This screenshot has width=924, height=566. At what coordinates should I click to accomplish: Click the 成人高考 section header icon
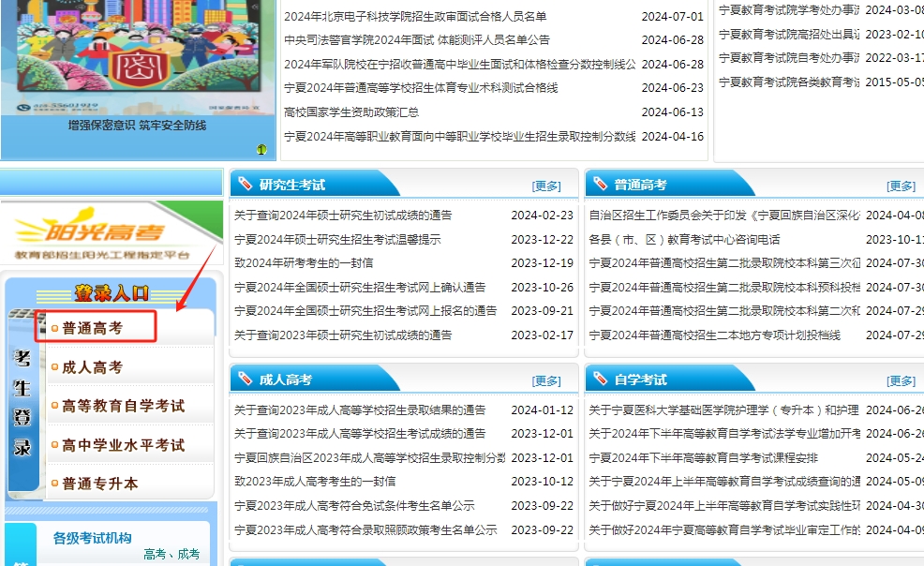point(246,380)
